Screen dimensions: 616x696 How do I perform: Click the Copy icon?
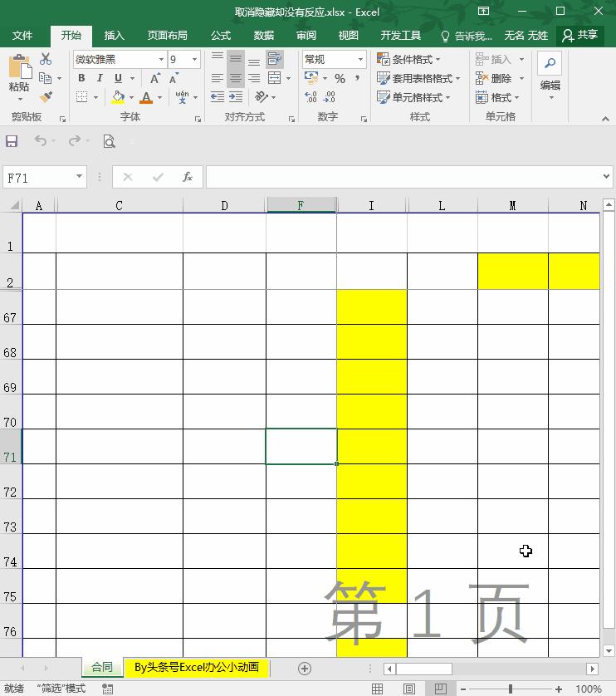tap(46, 78)
